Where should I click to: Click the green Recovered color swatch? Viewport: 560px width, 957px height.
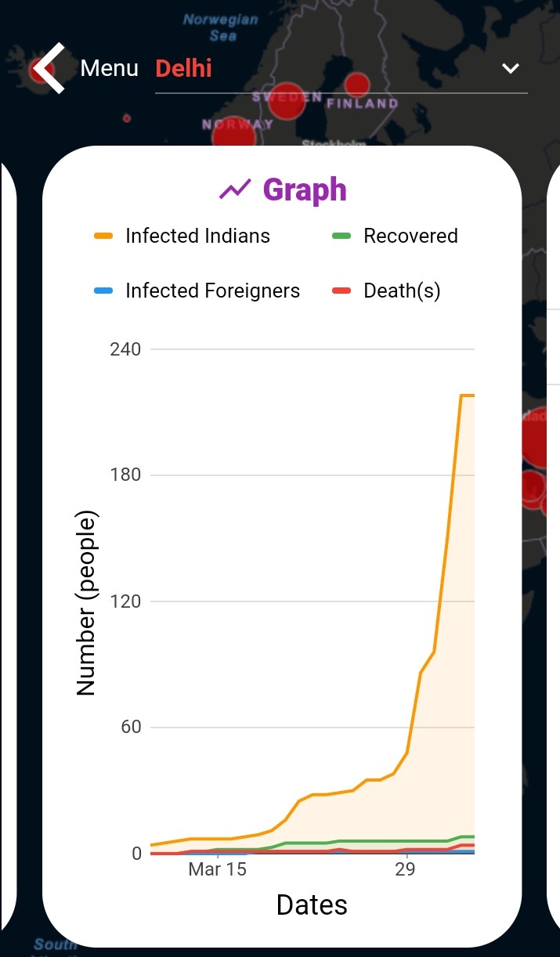341,236
